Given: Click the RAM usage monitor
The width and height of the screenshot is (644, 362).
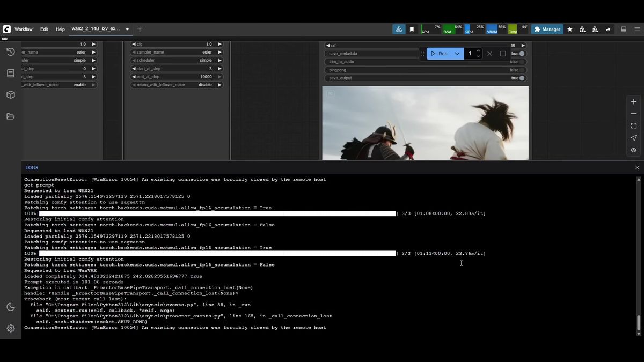Looking at the screenshot, I should click(x=452, y=29).
